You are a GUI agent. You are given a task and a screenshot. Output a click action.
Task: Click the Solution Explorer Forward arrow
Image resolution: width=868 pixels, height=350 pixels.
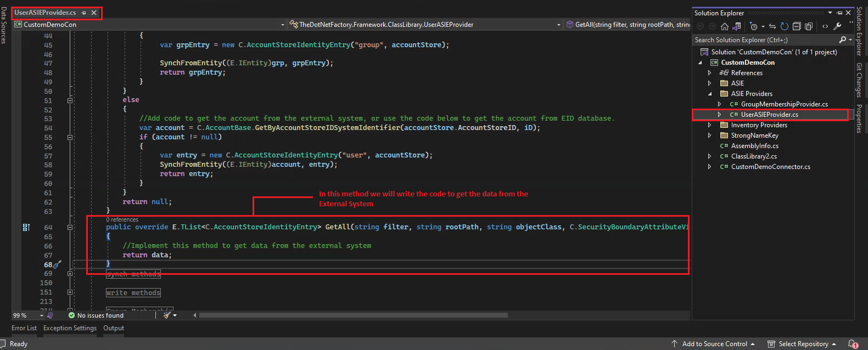(712, 26)
